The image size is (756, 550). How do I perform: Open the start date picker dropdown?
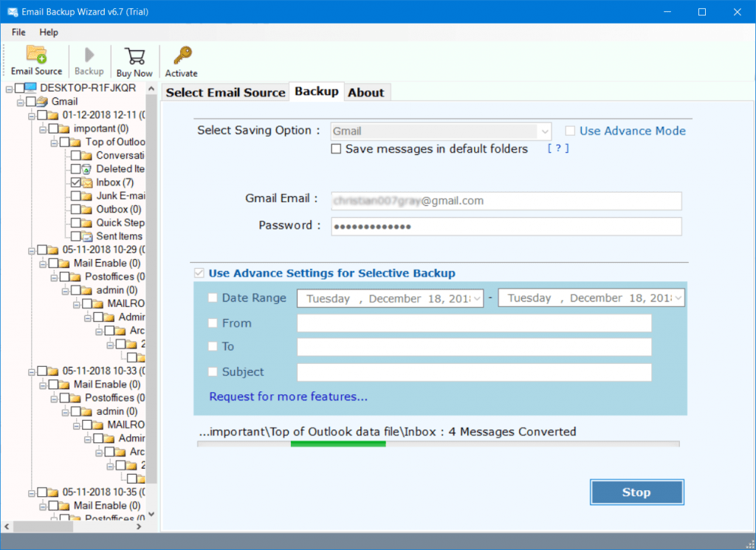(x=476, y=298)
